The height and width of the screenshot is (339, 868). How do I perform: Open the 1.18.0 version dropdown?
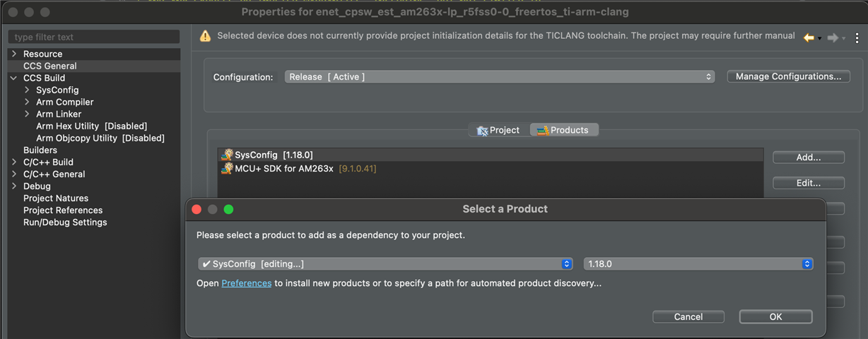point(698,264)
